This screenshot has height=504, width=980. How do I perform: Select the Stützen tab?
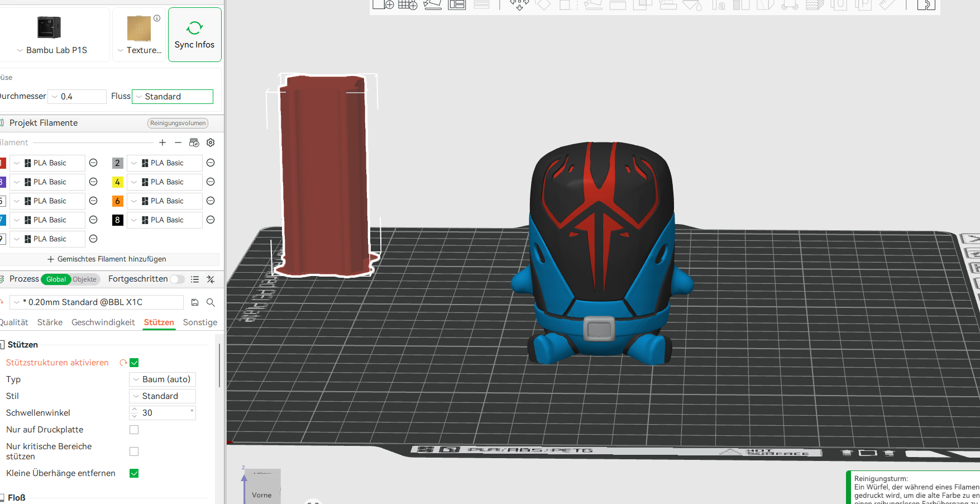click(x=159, y=322)
